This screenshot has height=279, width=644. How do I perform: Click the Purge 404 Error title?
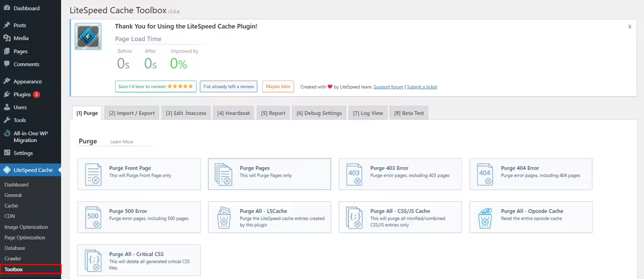point(520,168)
